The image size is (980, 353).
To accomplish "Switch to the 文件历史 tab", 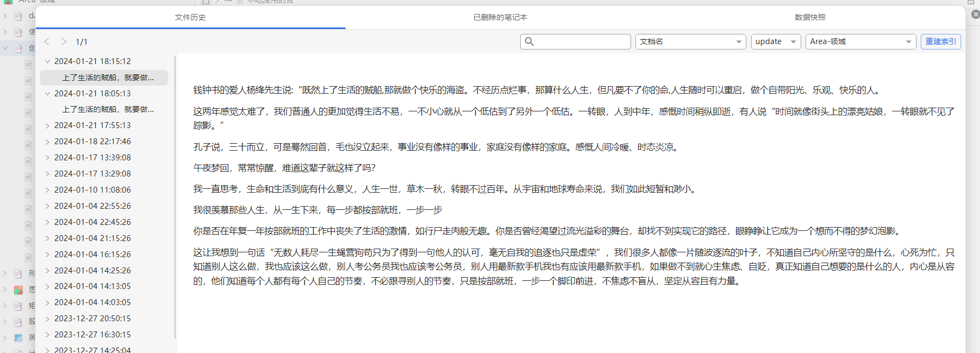I will pyautogui.click(x=190, y=17).
